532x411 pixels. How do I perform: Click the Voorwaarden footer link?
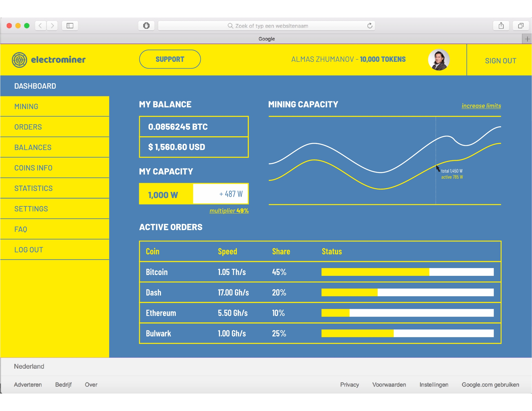point(389,385)
